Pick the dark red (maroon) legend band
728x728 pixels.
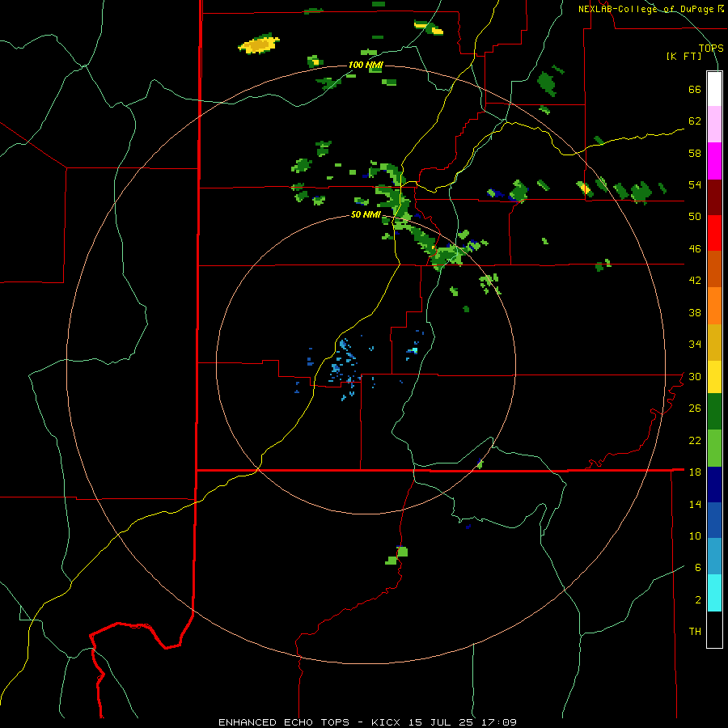[x=714, y=198]
